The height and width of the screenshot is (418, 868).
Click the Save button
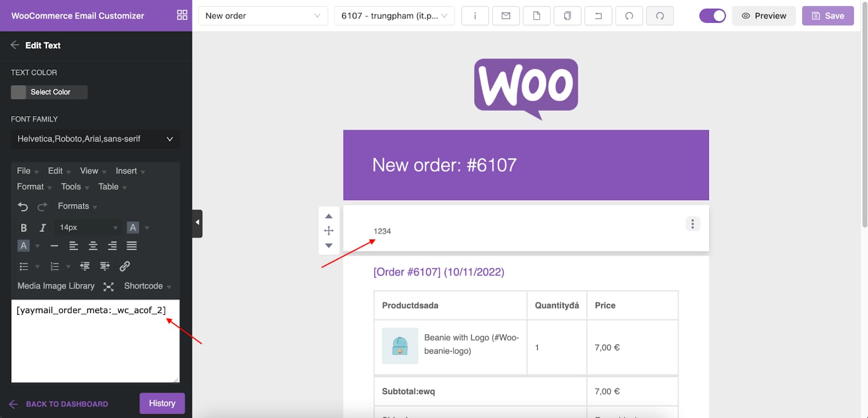[x=827, y=16]
